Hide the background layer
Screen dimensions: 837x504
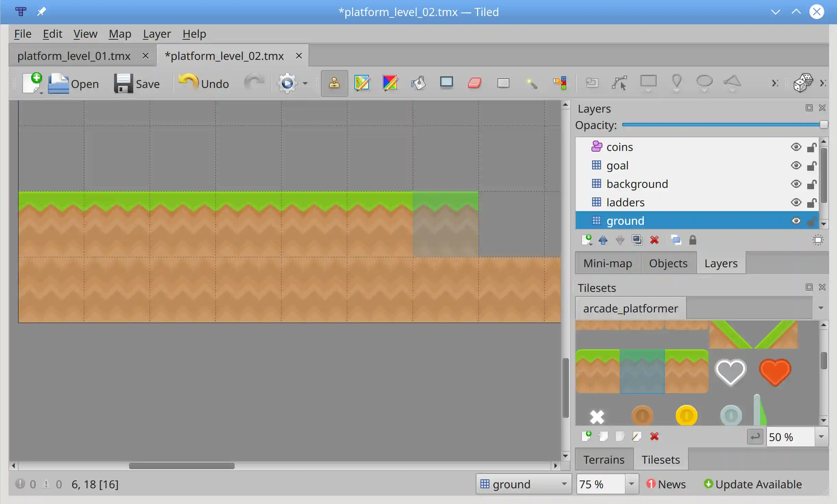pos(796,184)
